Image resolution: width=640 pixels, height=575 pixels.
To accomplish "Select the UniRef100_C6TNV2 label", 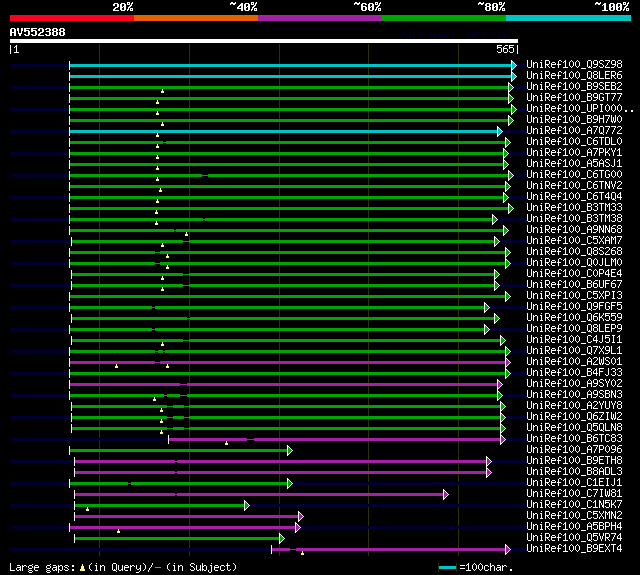I will pyautogui.click(x=574, y=186).
